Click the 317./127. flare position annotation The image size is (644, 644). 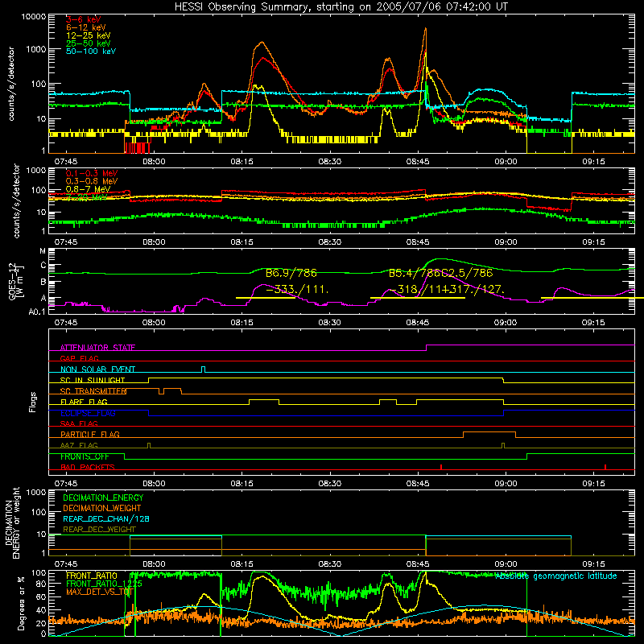477,290
